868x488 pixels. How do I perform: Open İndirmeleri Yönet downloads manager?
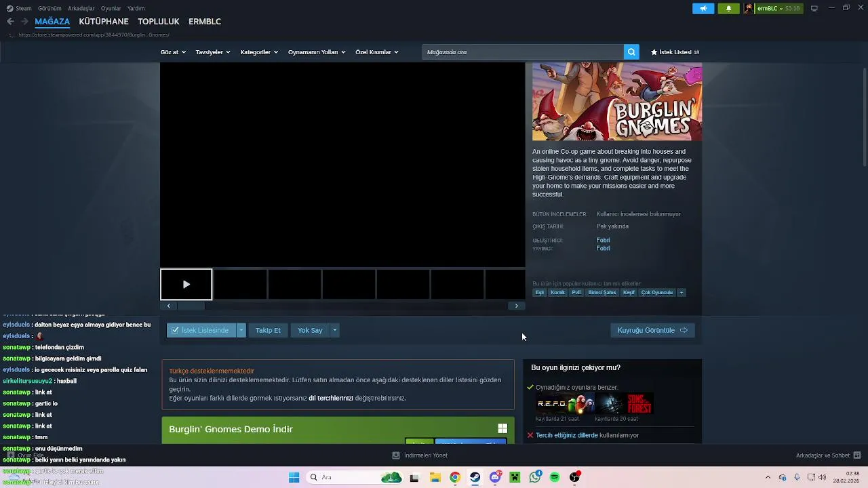coord(420,455)
